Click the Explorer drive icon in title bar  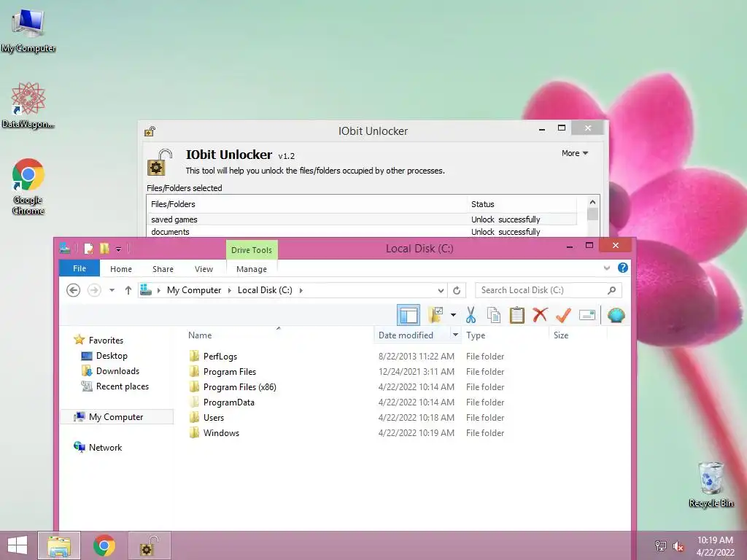pyautogui.click(x=65, y=248)
